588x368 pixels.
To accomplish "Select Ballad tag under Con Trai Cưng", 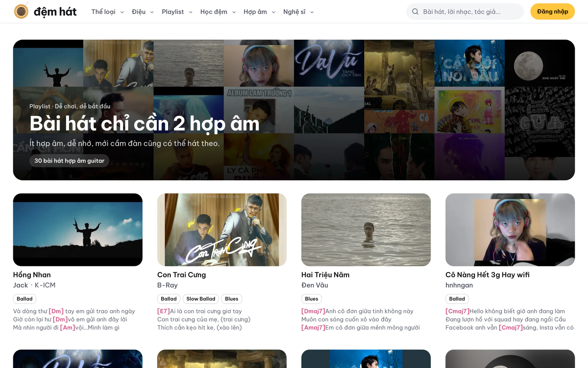I will click(x=169, y=299).
